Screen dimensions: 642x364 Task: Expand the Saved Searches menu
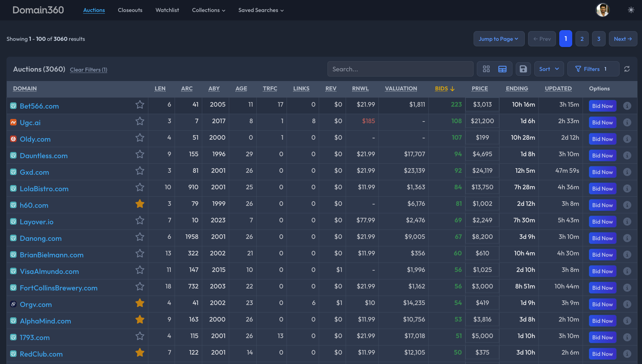[x=261, y=10]
